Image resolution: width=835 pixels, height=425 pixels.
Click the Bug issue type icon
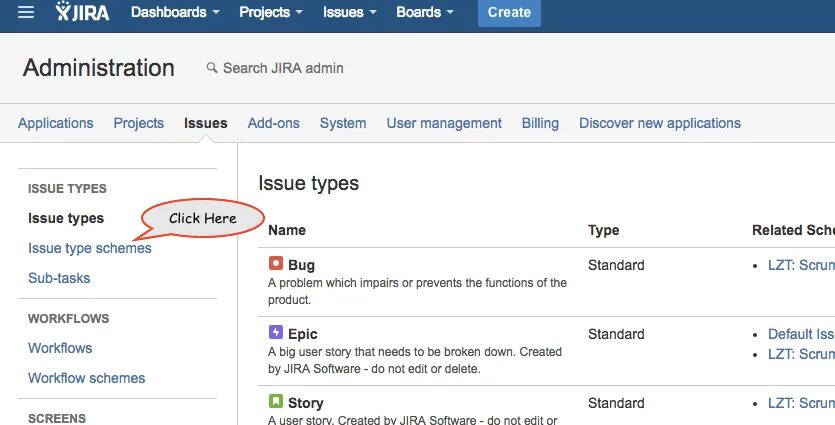[x=276, y=263]
